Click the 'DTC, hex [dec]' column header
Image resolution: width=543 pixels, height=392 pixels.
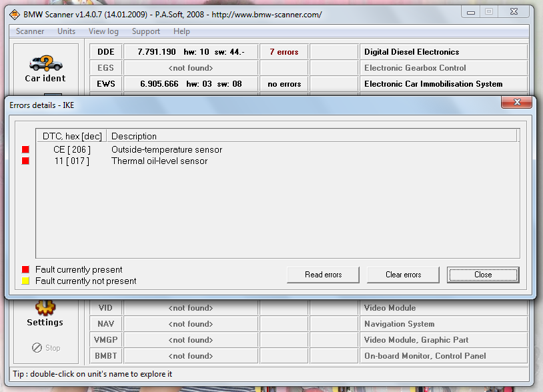pyautogui.click(x=71, y=136)
